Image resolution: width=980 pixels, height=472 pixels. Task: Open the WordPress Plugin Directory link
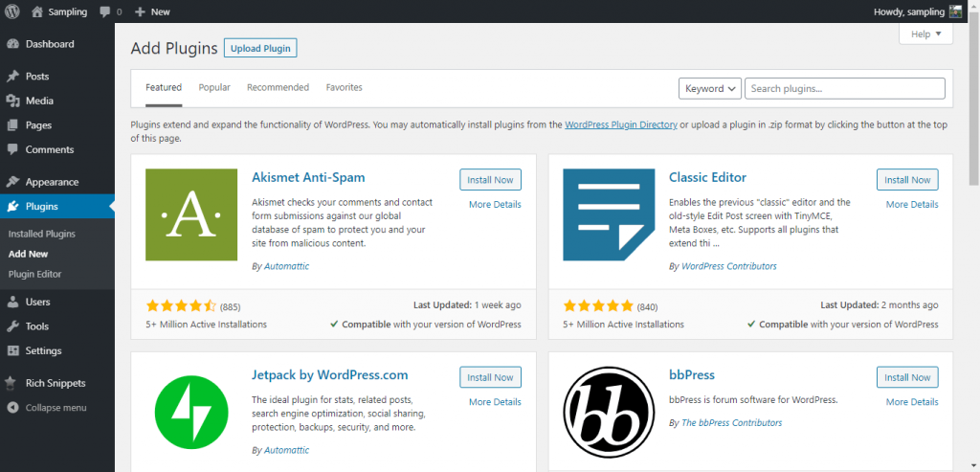click(x=620, y=124)
